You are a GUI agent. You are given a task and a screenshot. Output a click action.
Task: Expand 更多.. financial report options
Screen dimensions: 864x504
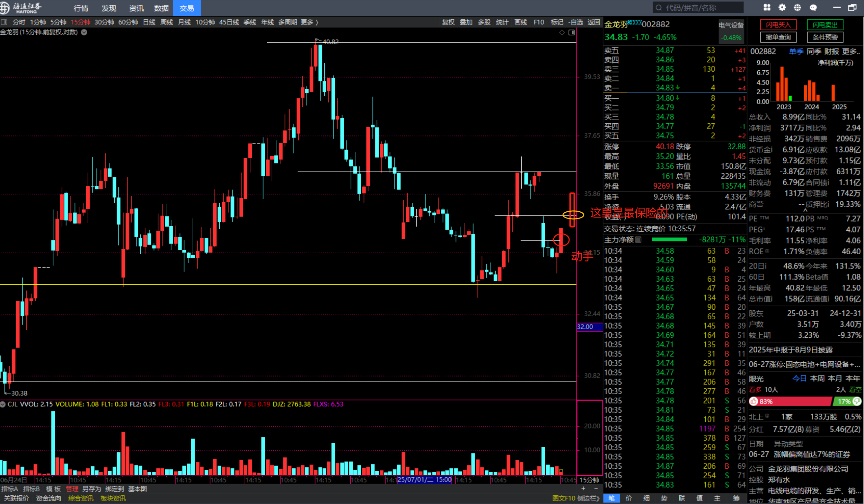pos(851,52)
